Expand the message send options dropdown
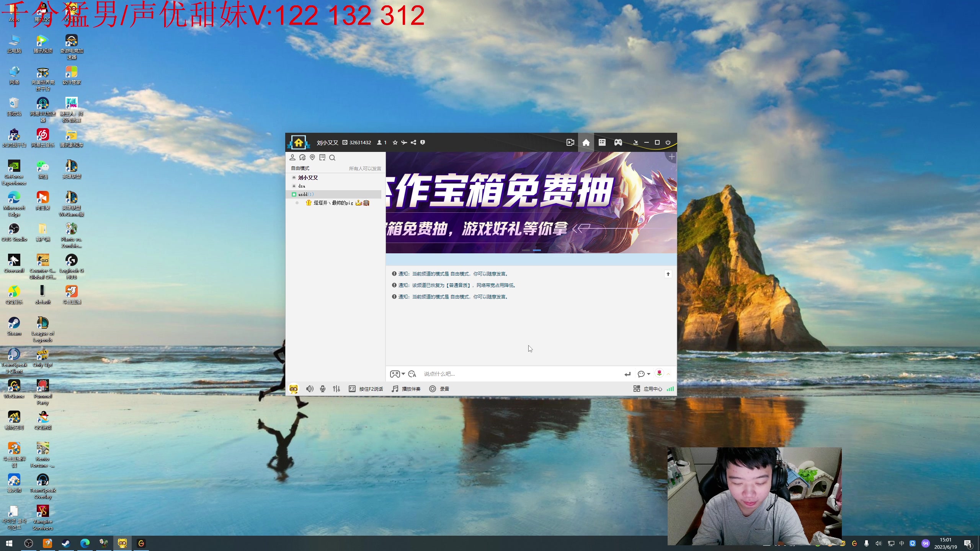The width and height of the screenshot is (980, 551). coord(648,374)
